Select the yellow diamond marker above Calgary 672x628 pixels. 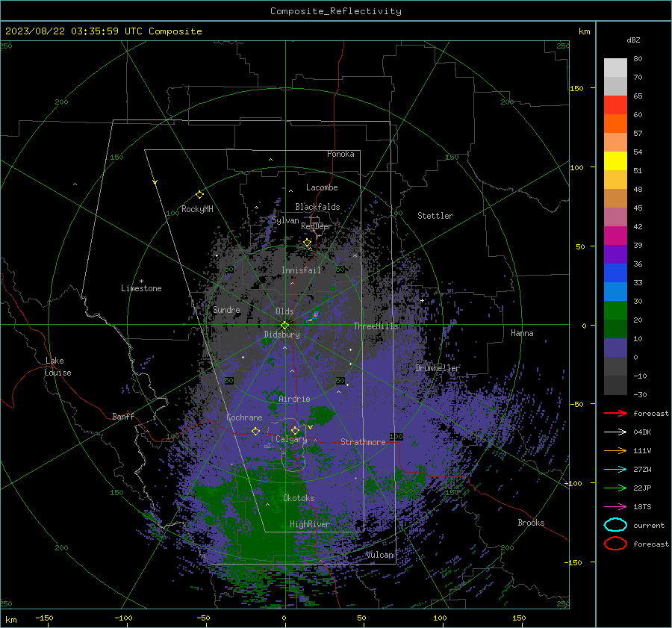click(x=295, y=430)
